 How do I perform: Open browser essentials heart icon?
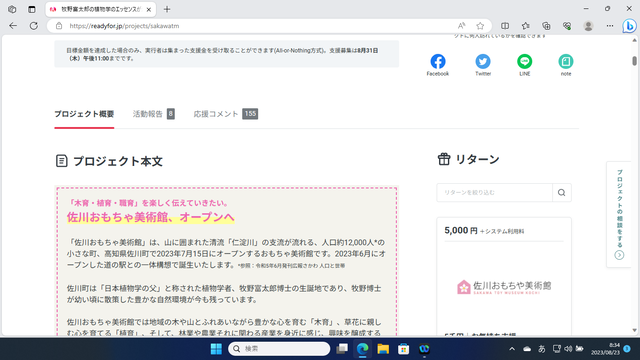click(x=567, y=26)
